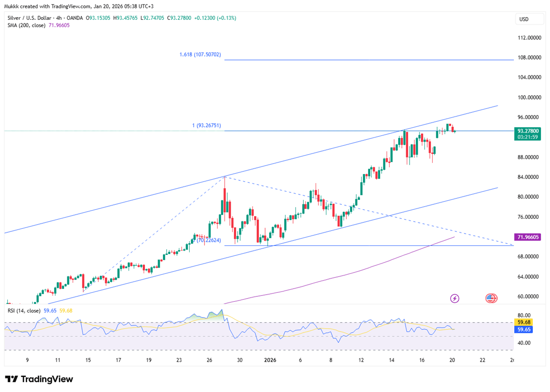Click the TradingView logo at bottom left

pyautogui.click(x=39, y=379)
